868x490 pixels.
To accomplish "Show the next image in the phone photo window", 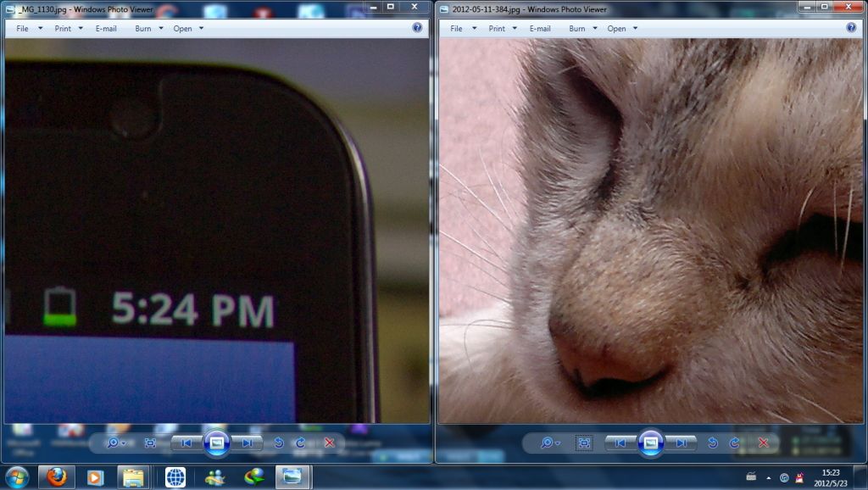I will 247,443.
